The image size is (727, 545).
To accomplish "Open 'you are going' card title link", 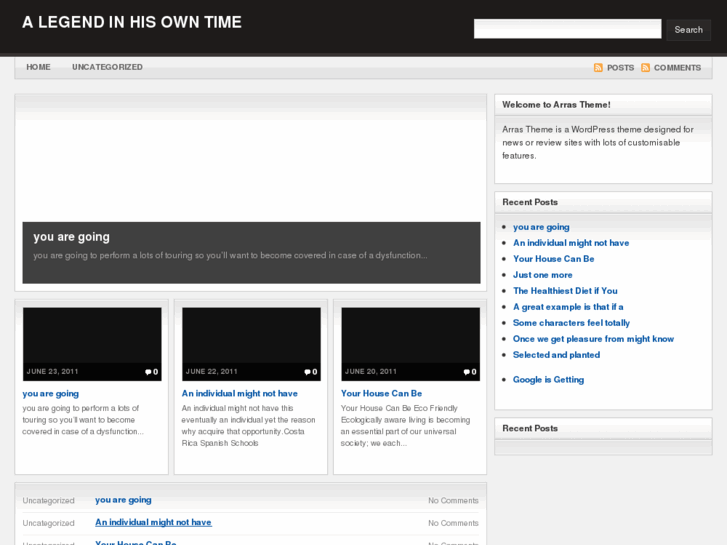I will (51, 394).
